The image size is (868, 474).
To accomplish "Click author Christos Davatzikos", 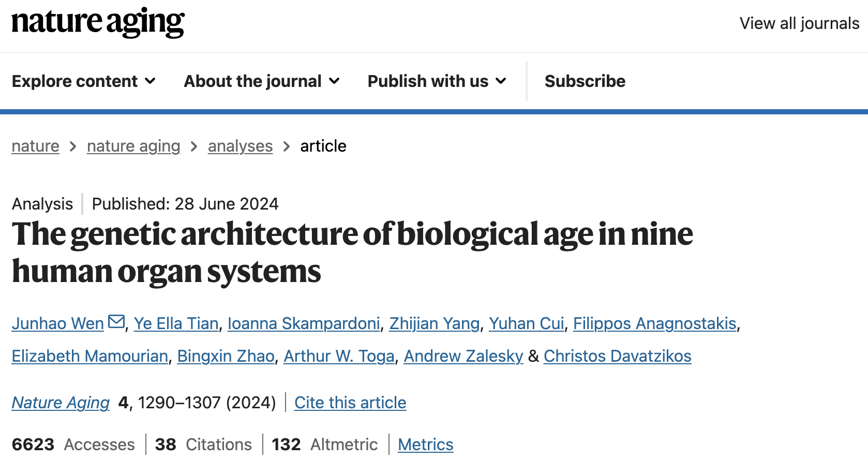I will click(x=618, y=356).
